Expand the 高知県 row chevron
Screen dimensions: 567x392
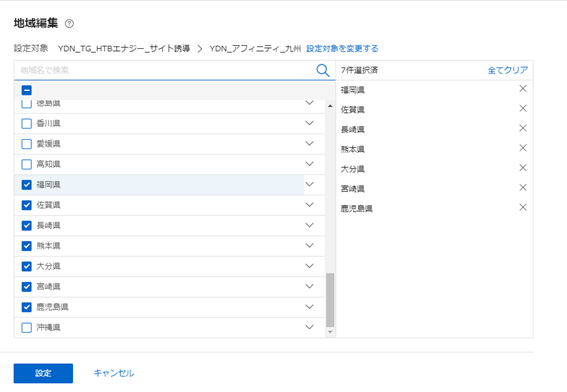coord(310,164)
